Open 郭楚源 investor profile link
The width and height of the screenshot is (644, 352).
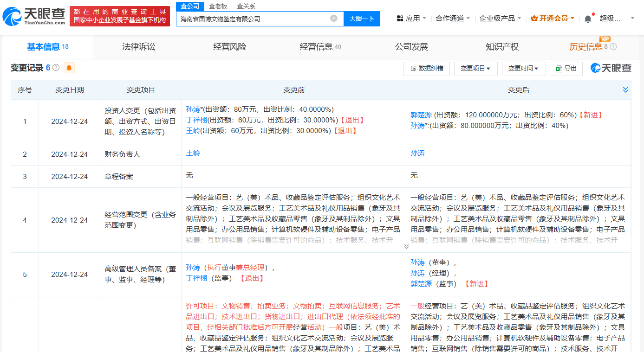tap(421, 115)
